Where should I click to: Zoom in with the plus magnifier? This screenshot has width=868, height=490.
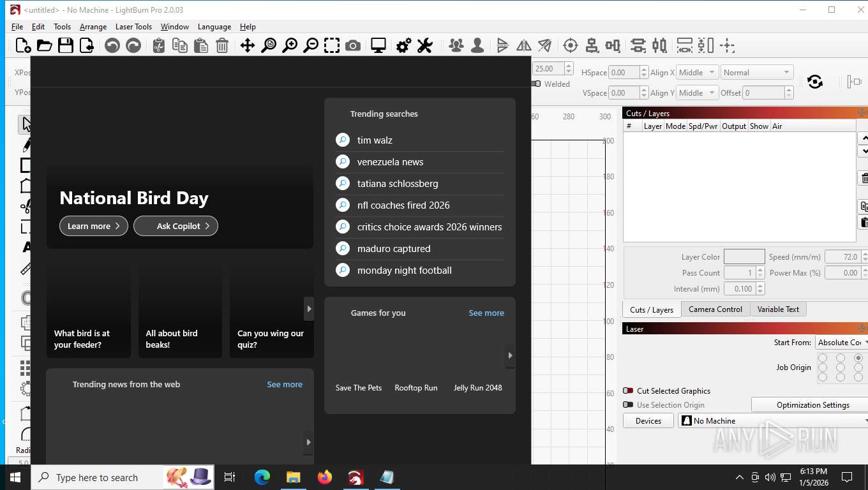tap(290, 45)
